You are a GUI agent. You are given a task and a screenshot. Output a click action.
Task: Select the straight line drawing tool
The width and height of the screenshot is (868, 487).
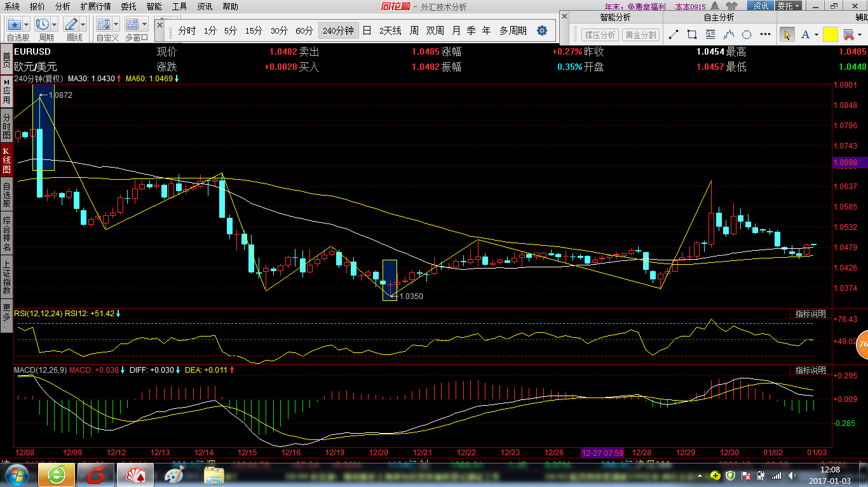click(674, 34)
